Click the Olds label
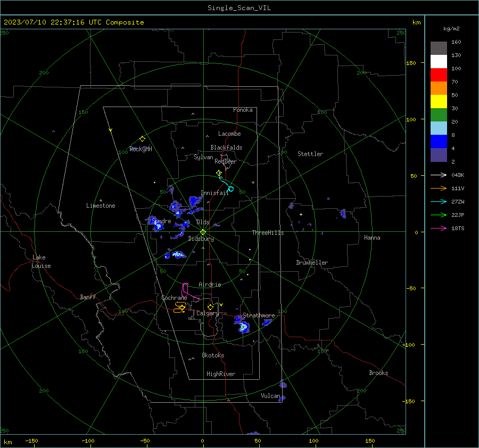The image size is (479, 448). [x=203, y=222]
